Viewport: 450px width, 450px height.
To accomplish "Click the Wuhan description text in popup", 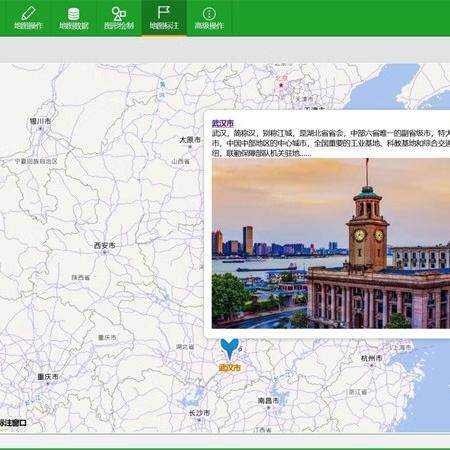I will click(x=331, y=143).
